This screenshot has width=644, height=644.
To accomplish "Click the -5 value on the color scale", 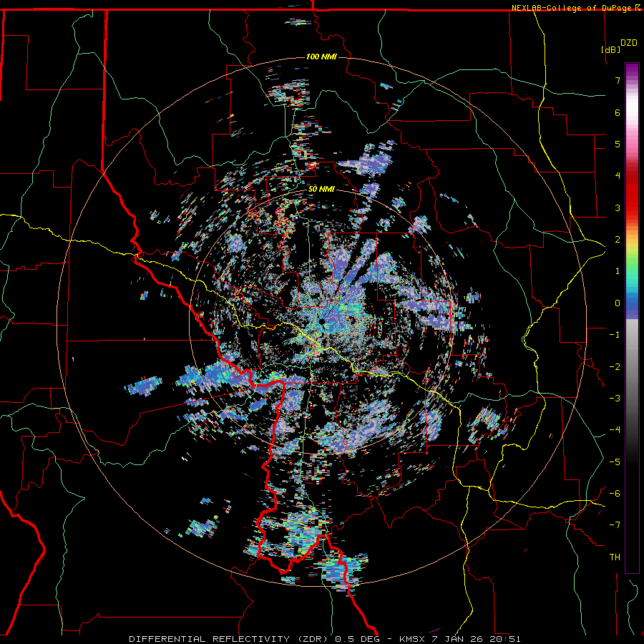I will (x=615, y=462).
